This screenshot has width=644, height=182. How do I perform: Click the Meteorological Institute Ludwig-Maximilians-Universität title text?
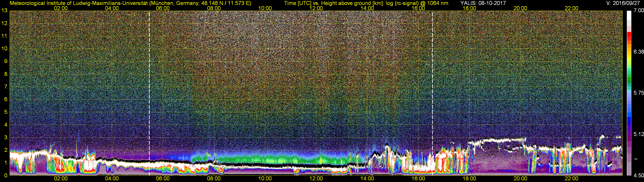pyautogui.click(x=131, y=3)
